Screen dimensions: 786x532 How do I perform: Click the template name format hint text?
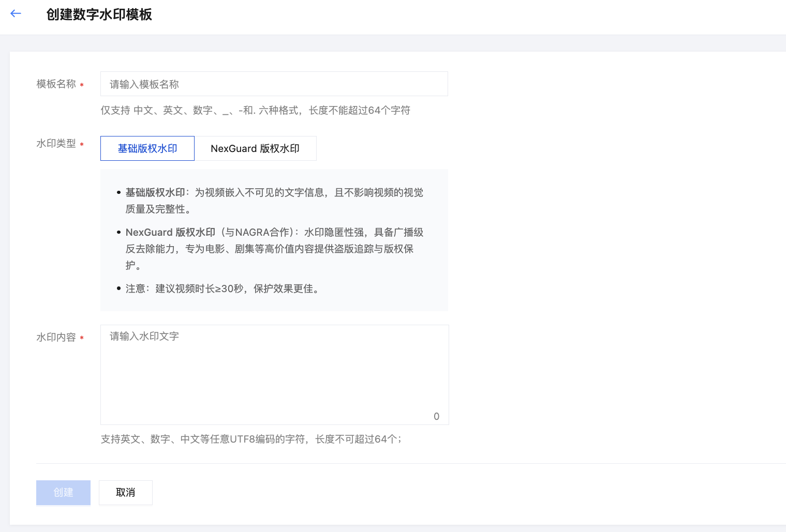(x=256, y=110)
